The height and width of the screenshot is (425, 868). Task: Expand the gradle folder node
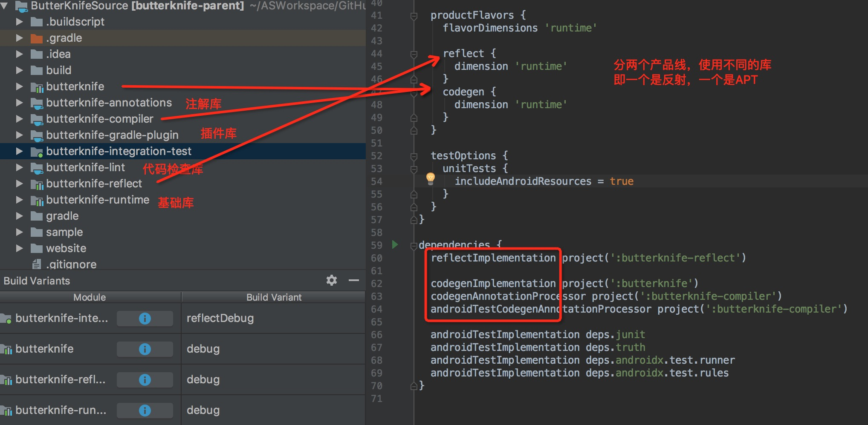(x=19, y=216)
